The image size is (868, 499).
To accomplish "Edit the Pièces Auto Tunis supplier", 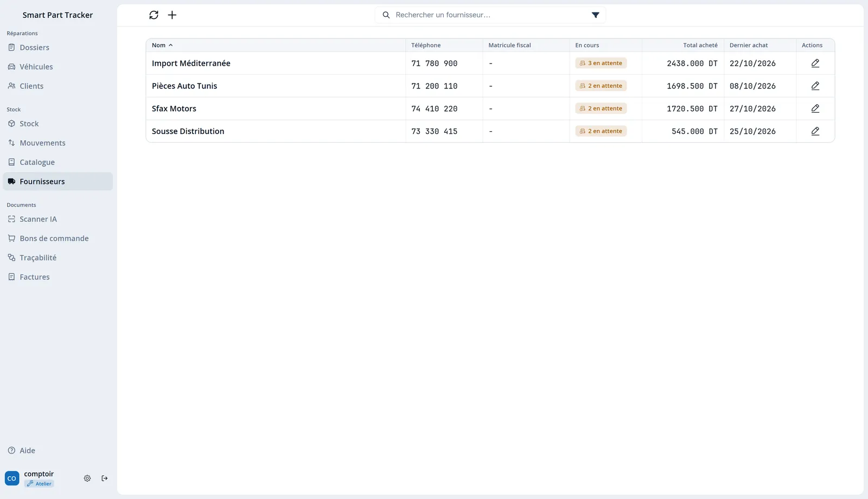I will coord(815,86).
